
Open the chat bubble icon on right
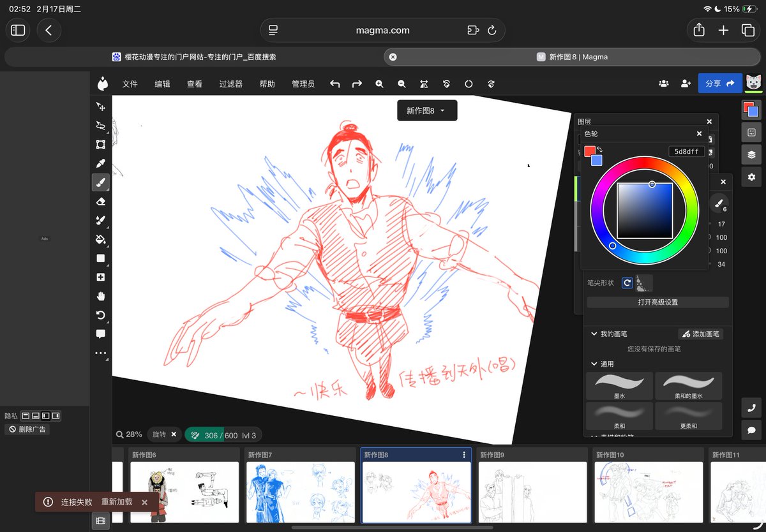coord(751,430)
